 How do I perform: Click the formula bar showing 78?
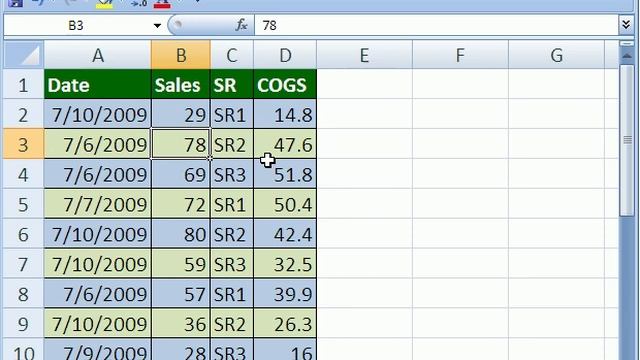pyautogui.click(x=437, y=26)
